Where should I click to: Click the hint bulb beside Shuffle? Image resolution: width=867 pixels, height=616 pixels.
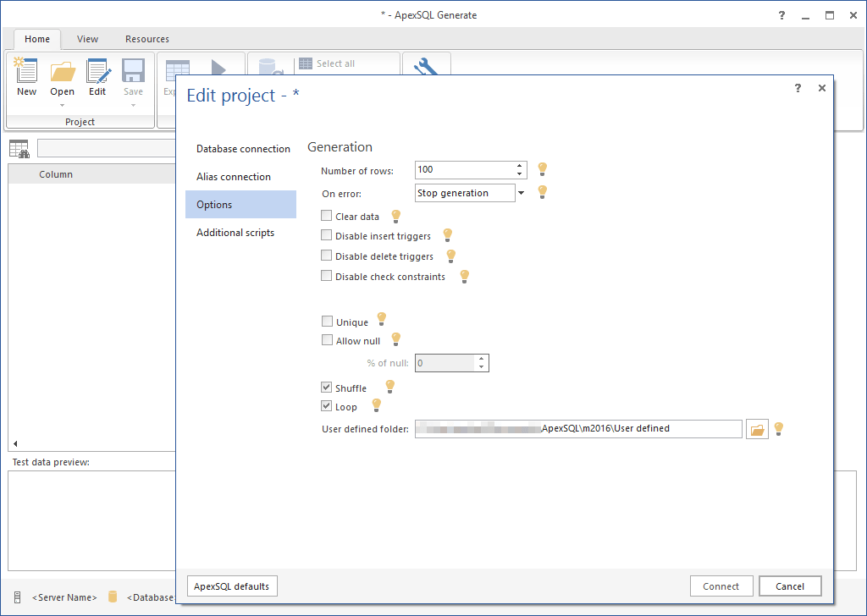(x=389, y=387)
